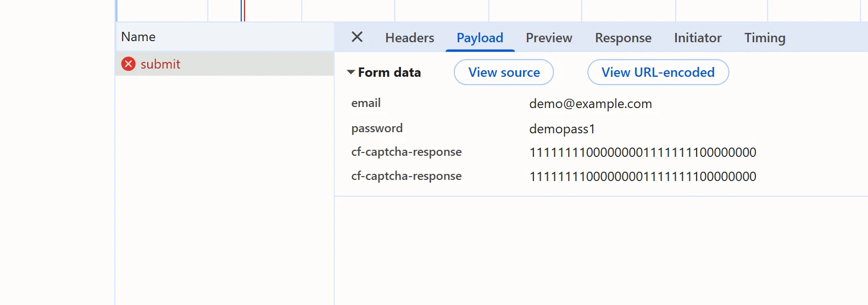Select the Payload tab

tap(480, 38)
